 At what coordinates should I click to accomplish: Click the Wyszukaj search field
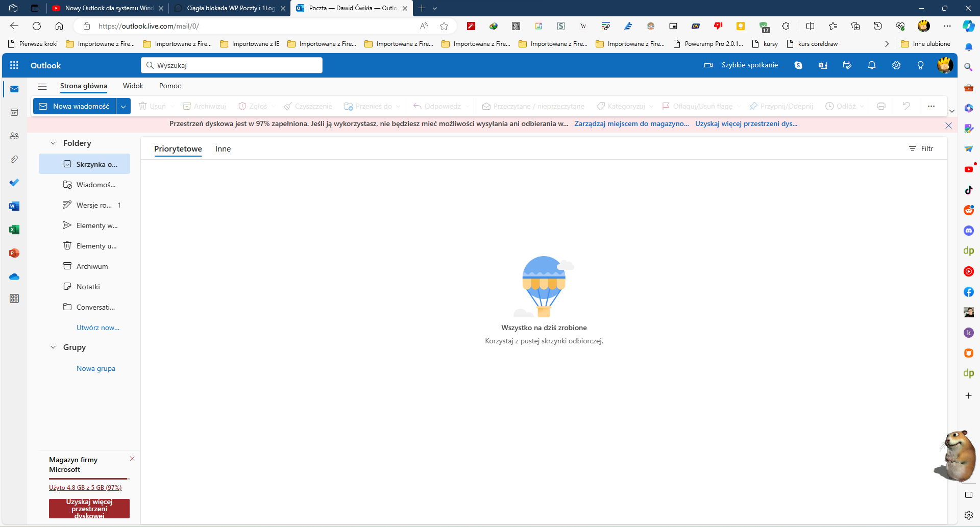232,65
